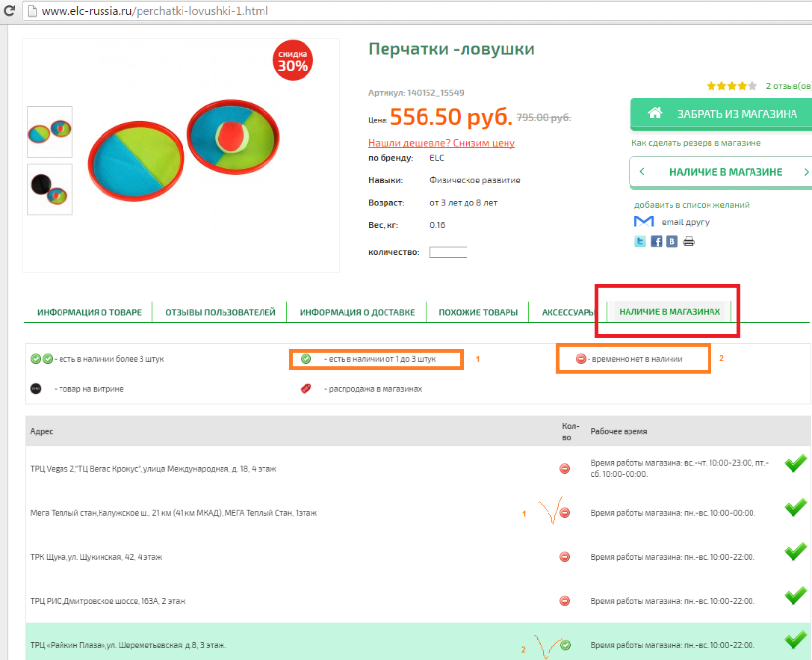
Task: Switch to the 'Информация о товаре' tab
Action: pyautogui.click(x=90, y=312)
